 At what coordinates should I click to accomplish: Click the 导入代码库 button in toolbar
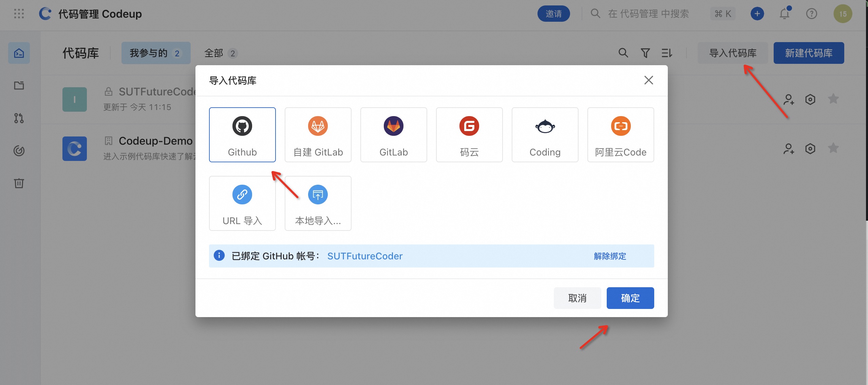(733, 53)
